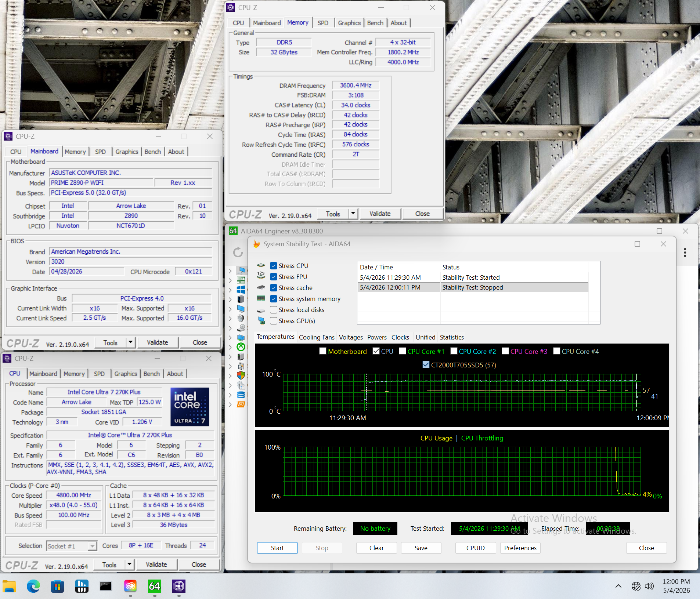Open Command Prompt from taskbar
This screenshot has width=700, height=599.
click(106, 586)
